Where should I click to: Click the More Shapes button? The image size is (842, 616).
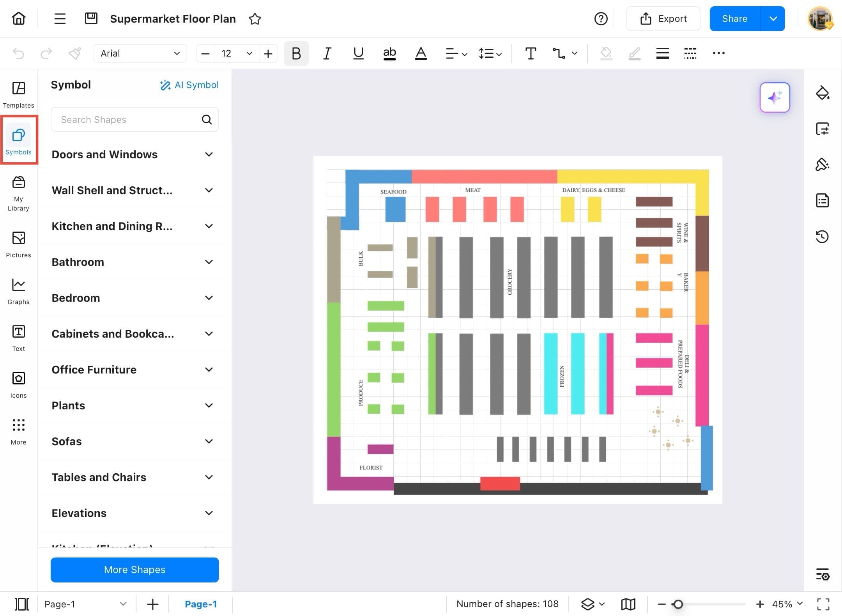[134, 570]
